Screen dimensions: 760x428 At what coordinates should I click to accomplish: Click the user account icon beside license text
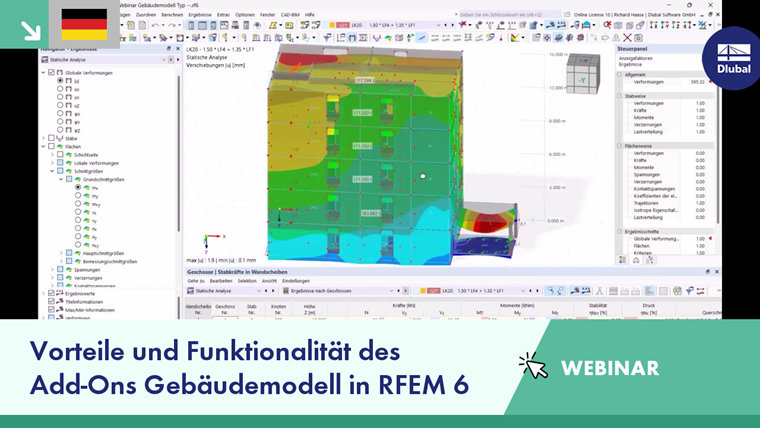(567, 15)
